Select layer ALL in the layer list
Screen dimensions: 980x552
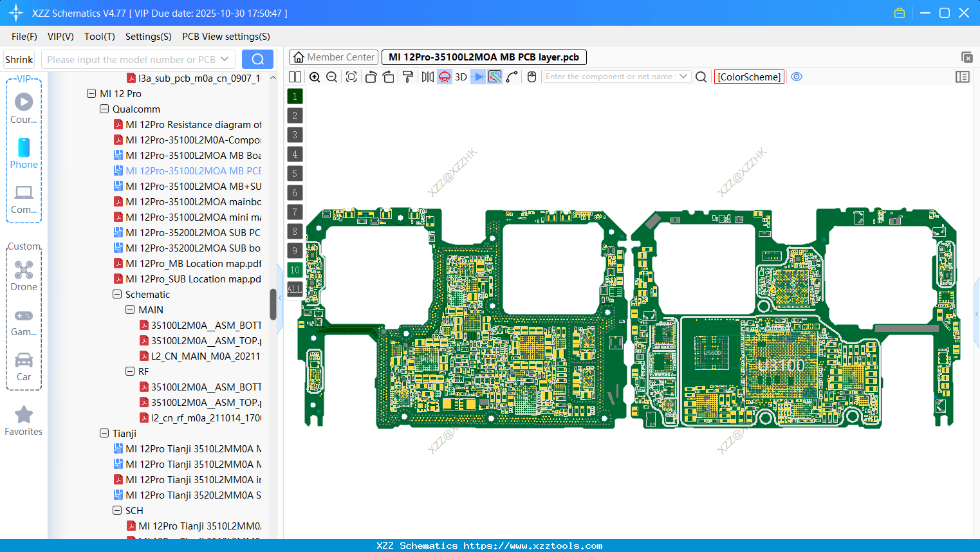coord(294,289)
